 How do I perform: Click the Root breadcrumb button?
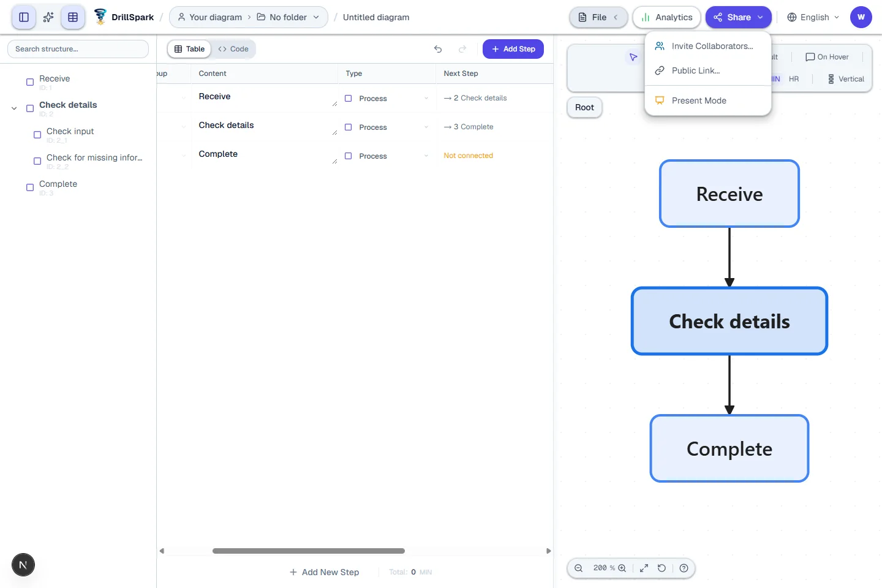point(584,107)
